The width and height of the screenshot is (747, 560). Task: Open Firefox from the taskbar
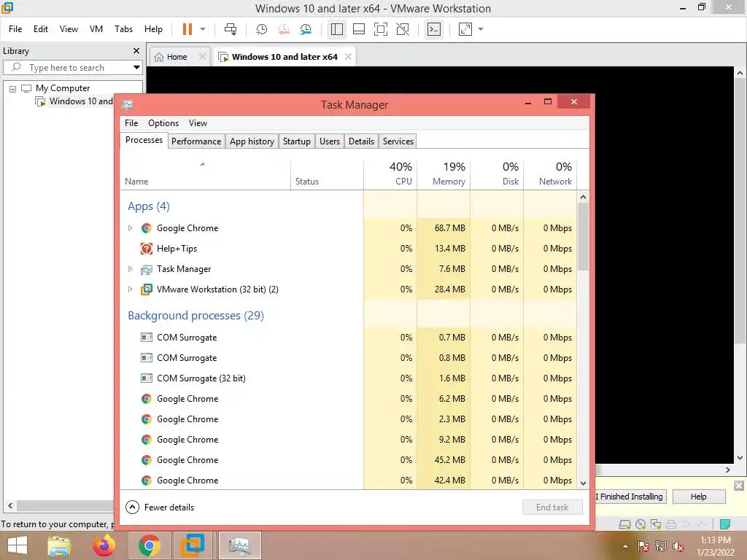pyautogui.click(x=104, y=545)
